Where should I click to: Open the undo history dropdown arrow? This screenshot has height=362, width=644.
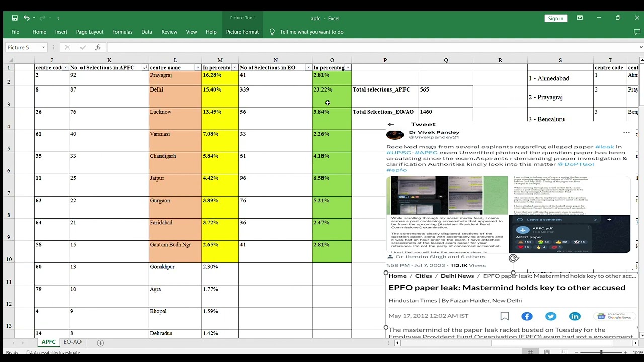(x=34, y=18)
